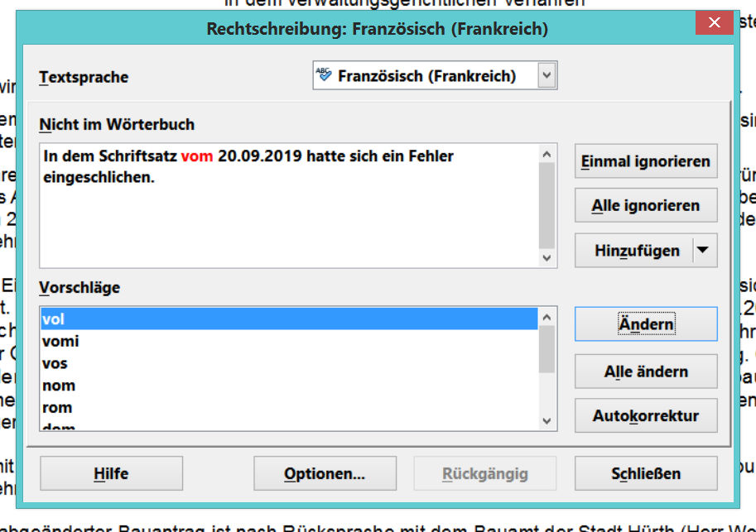Screen dimensions: 756x532
Task: Click the Autokorrektur button
Action: (x=646, y=416)
